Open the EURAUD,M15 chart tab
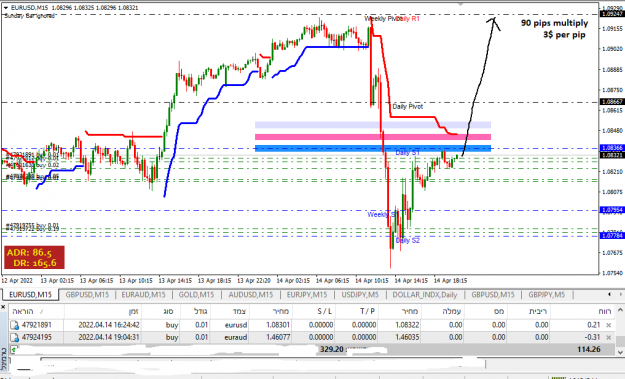 [143, 295]
